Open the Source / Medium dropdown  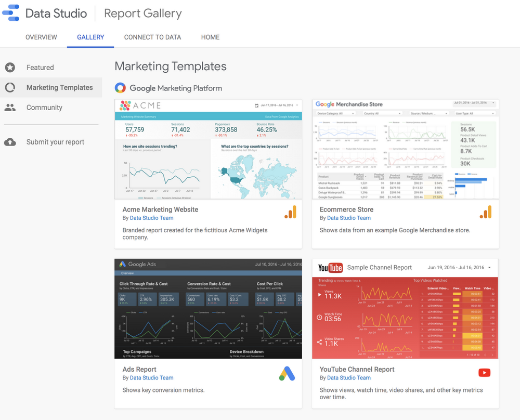click(429, 113)
